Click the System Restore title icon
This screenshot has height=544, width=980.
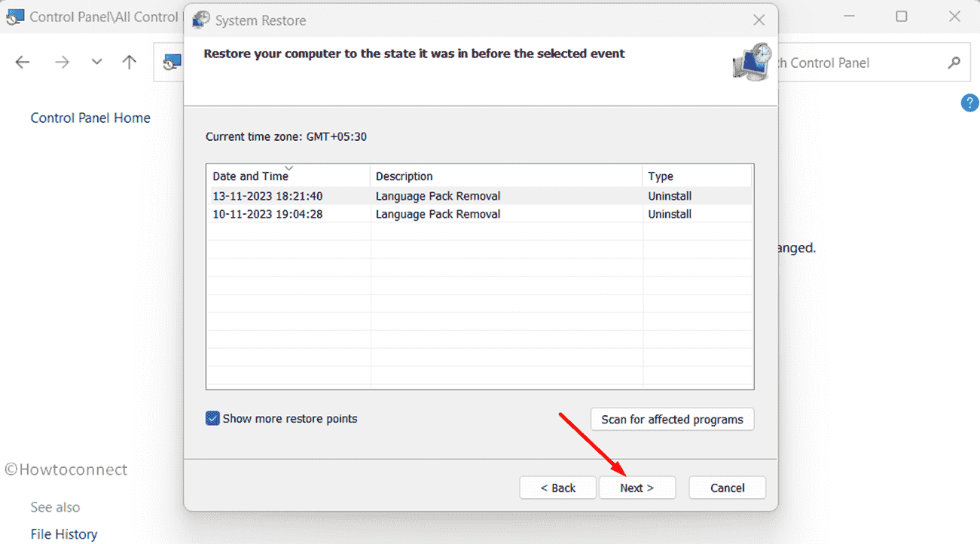coord(201,20)
